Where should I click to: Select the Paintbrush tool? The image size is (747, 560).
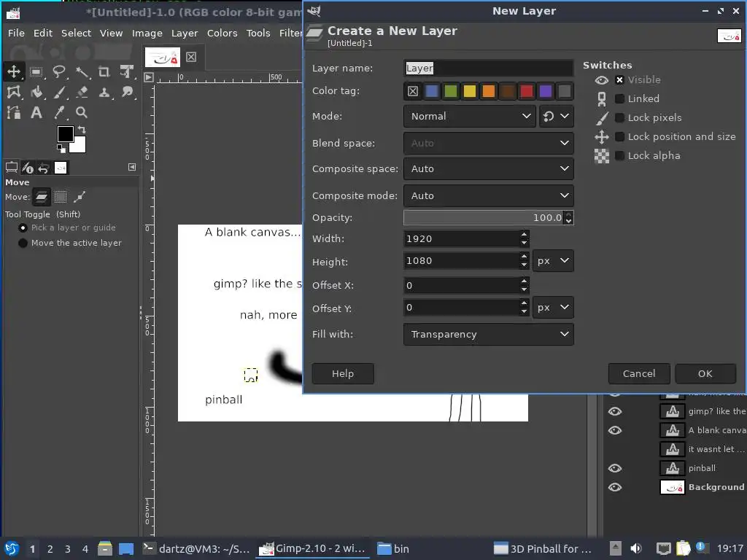[59, 92]
